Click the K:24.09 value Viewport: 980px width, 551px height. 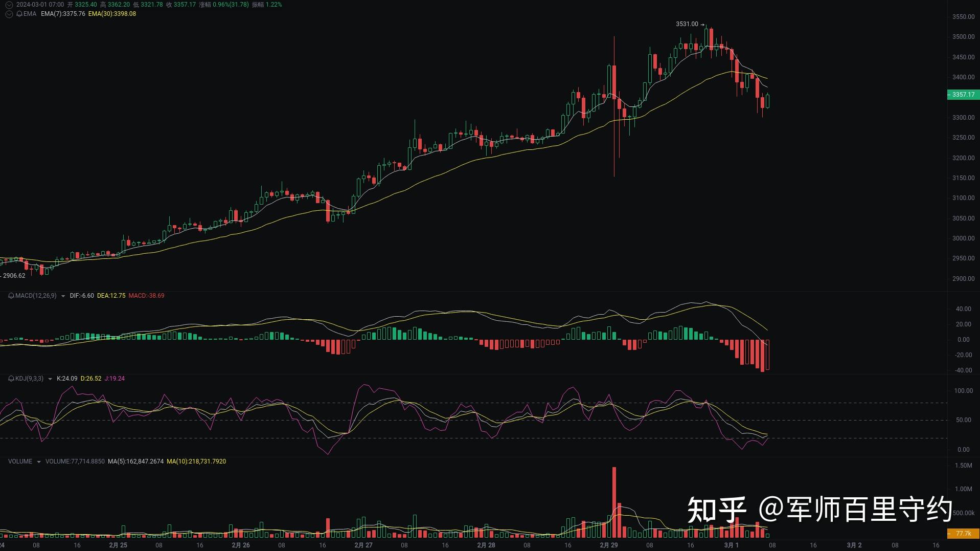(x=67, y=379)
